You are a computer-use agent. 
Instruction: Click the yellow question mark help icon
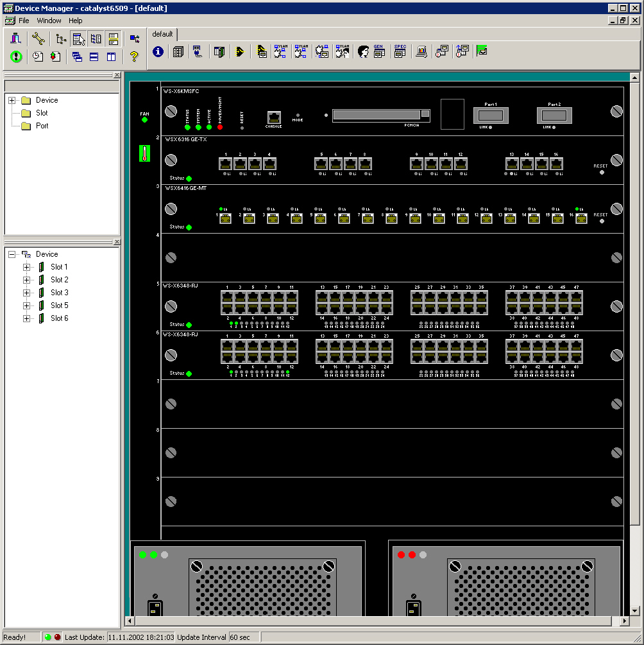[x=133, y=56]
